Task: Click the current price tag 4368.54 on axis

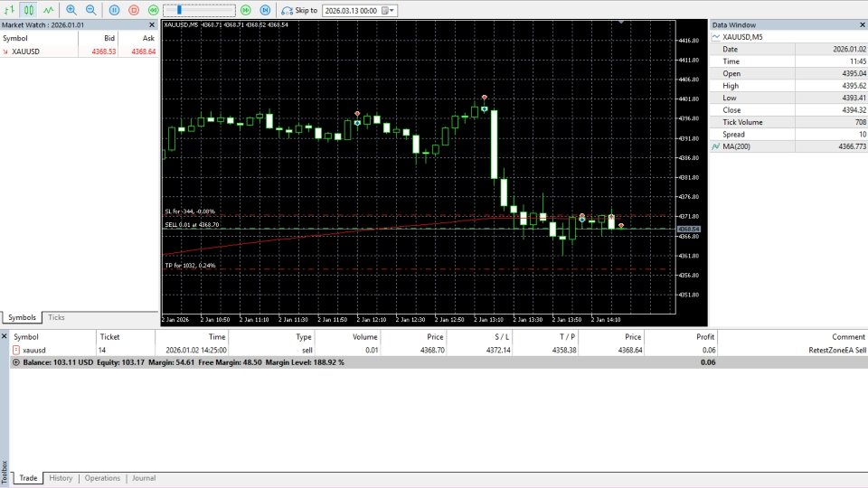Action: tap(689, 229)
